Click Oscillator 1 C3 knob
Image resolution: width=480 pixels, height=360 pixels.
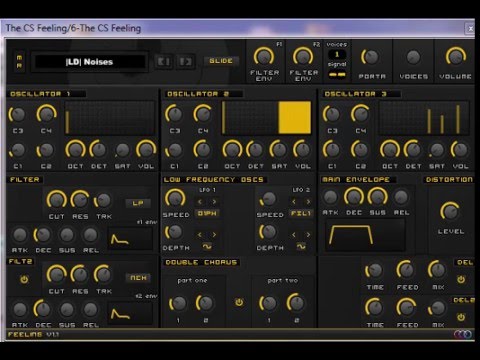(x=17, y=115)
